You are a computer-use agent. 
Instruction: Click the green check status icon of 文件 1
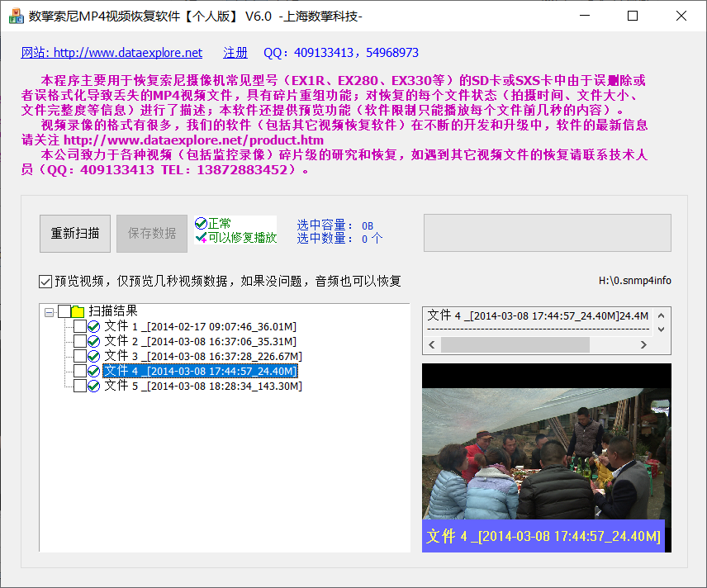(94, 326)
